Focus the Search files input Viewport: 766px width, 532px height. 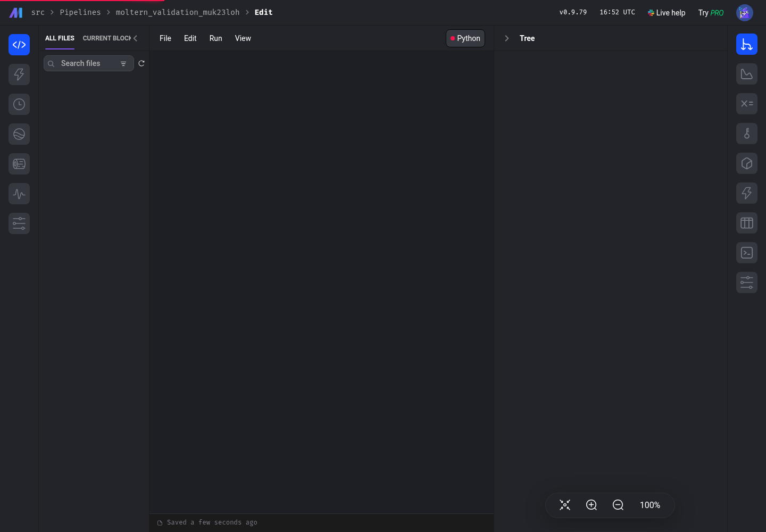(x=88, y=63)
